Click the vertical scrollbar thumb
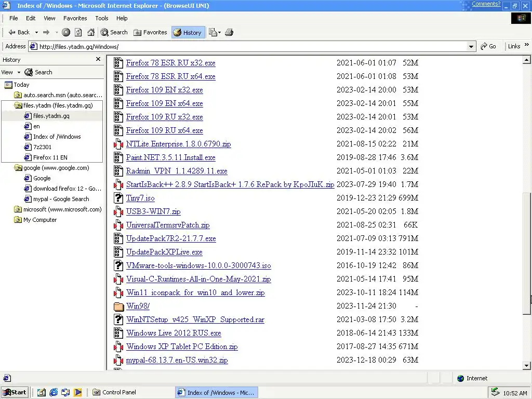The height and width of the screenshot is (399, 532). click(x=526, y=254)
